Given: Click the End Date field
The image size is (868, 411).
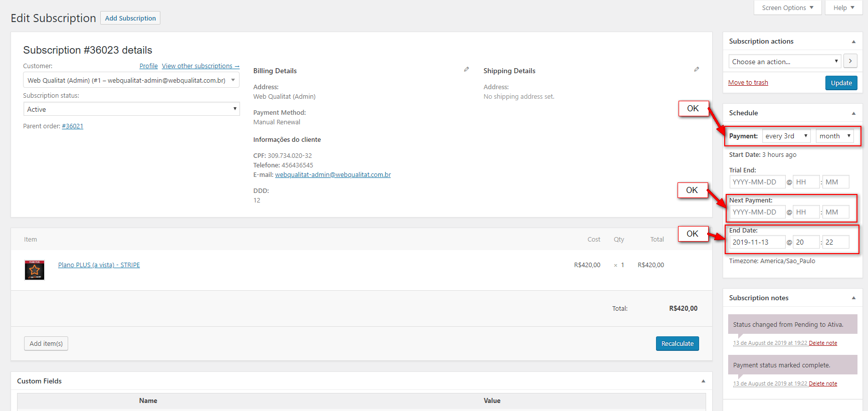Looking at the screenshot, I should tap(757, 243).
